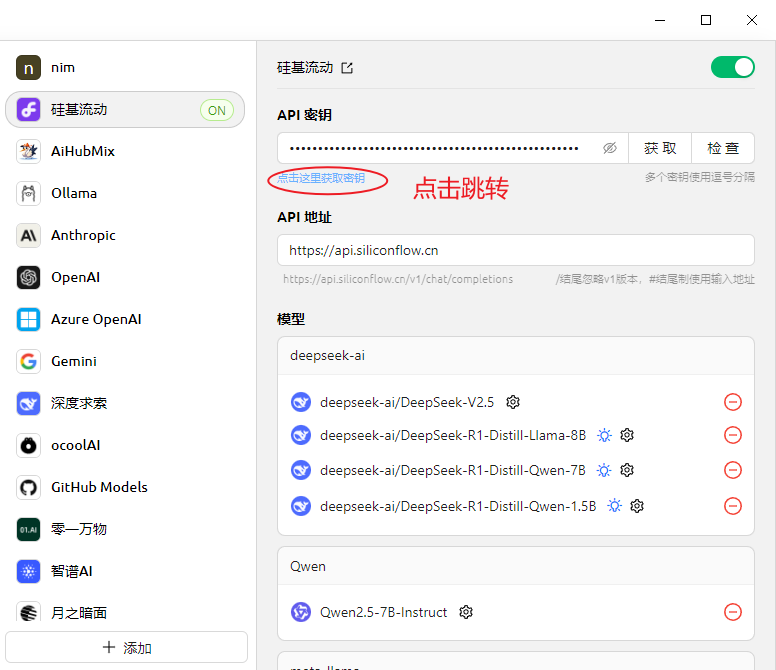Click the OpenAI logo icon
The width and height of the screenshot is (776, 670).
[x=28, y=277]
